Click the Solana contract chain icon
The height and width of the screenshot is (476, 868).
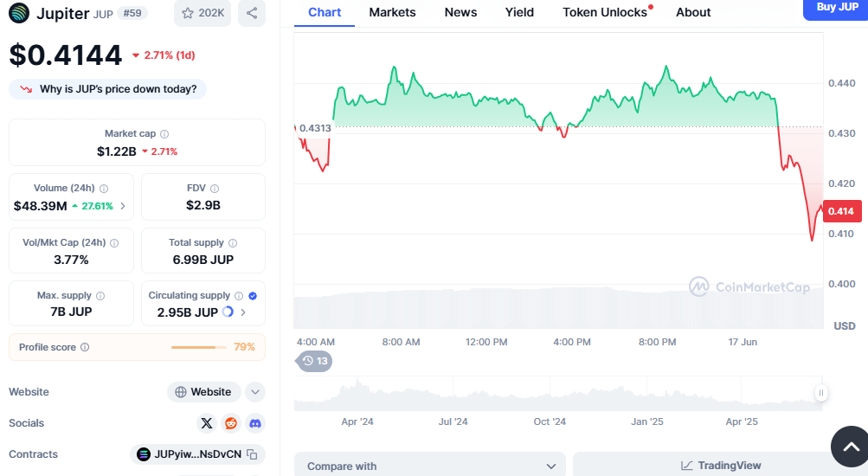[x=144, y=454]
